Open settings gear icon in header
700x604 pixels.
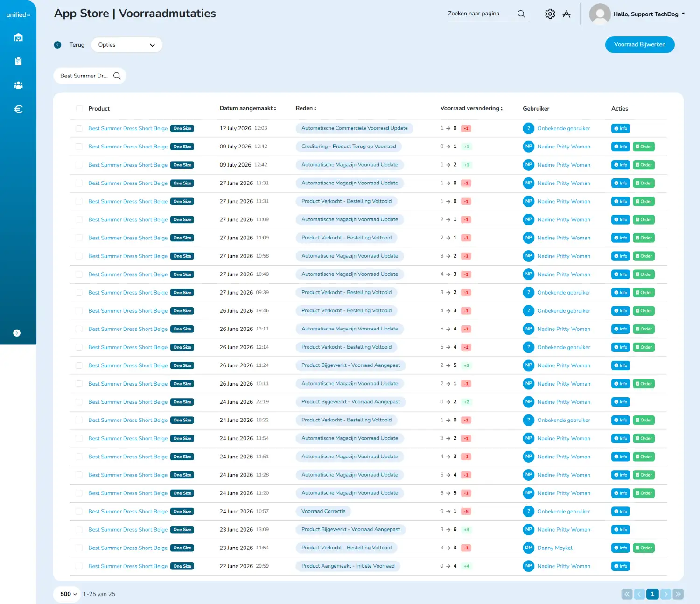550,14
